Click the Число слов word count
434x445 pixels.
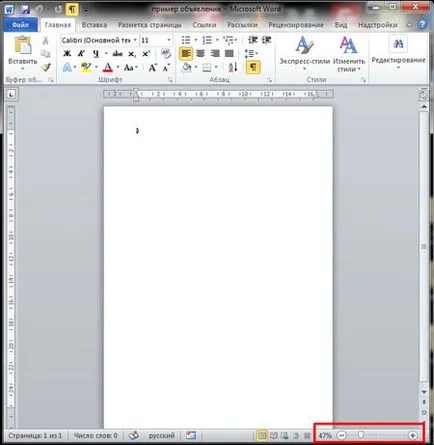coord(95,435)
